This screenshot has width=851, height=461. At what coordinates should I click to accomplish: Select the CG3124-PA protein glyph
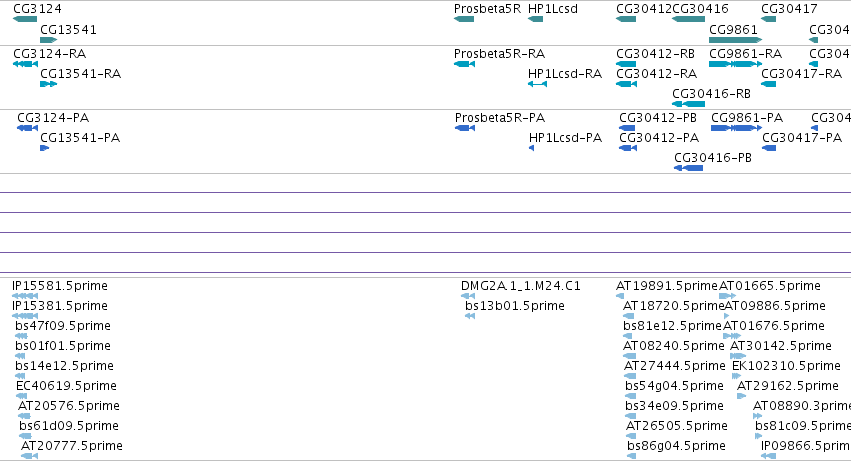pos(27,128)
